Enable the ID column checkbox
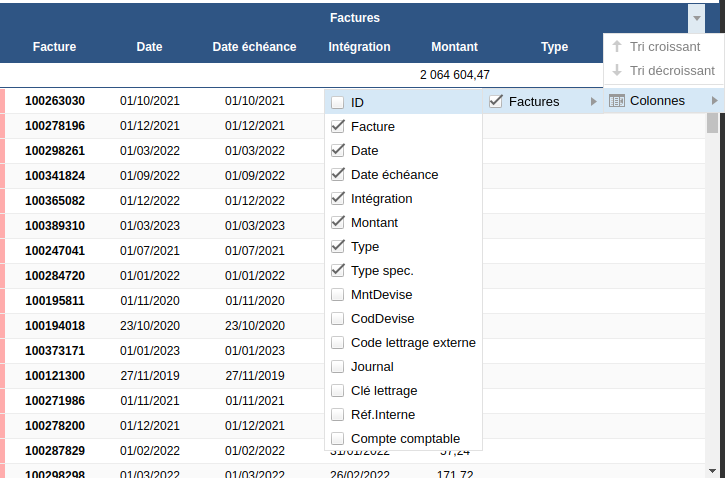Screen dimensions: 725x478 click(x=338, y=102)
